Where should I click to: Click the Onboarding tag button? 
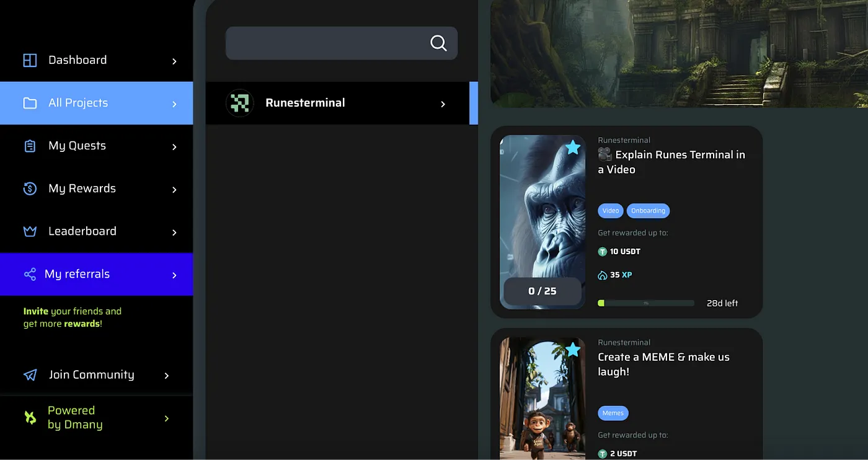point(648,211)
